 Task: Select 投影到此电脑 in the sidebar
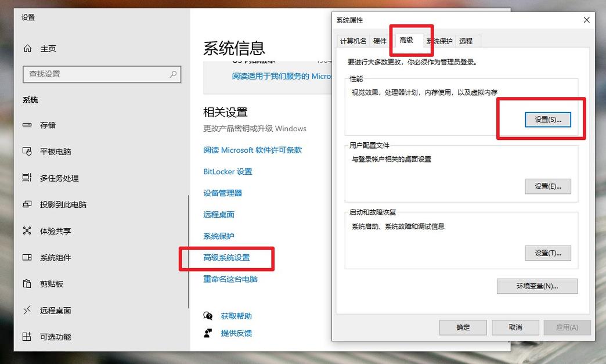pyautogui.click(x=63, y=204)
